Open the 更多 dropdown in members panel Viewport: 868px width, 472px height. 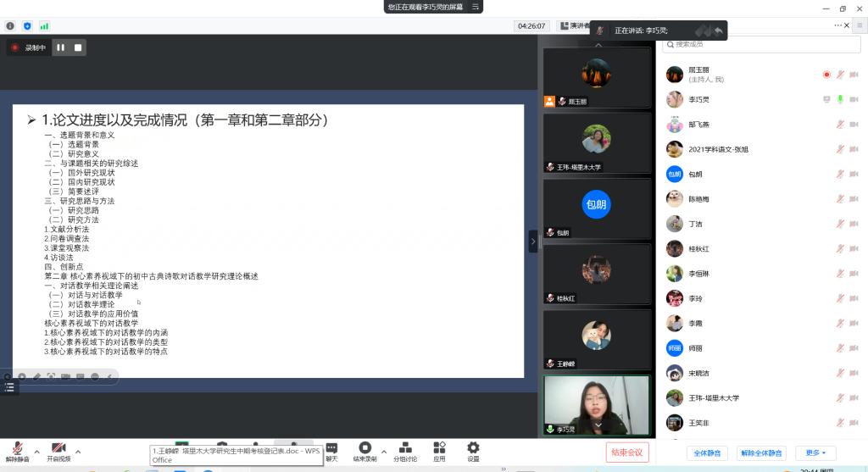(x=815, y=453)
